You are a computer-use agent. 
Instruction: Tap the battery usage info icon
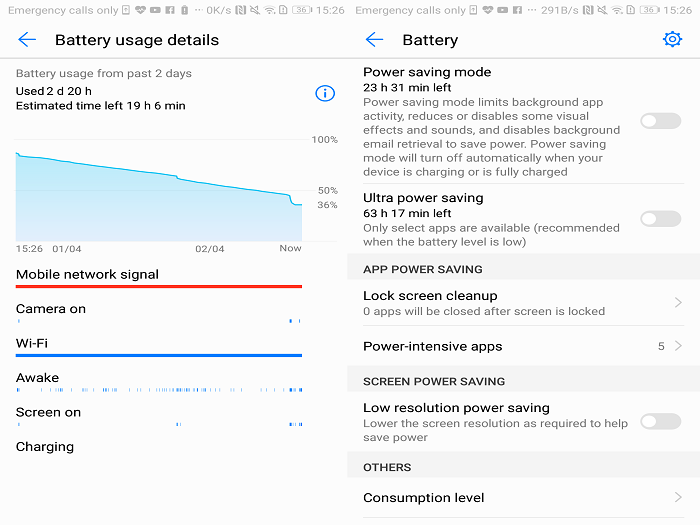(x=325, y=93)
